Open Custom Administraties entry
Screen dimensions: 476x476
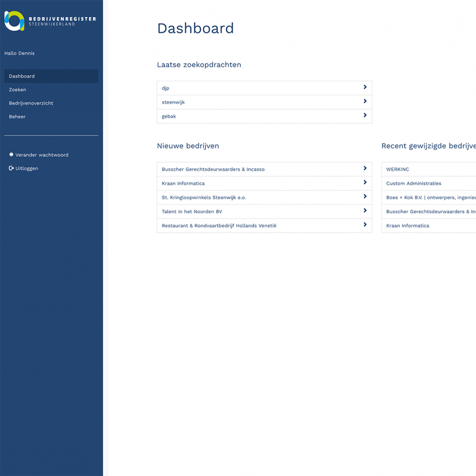tap(429, 183)
